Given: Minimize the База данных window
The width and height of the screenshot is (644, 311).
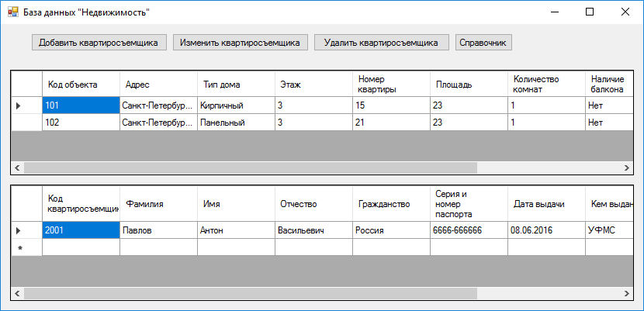Looking at the screenshot, I should coord(554,12).
